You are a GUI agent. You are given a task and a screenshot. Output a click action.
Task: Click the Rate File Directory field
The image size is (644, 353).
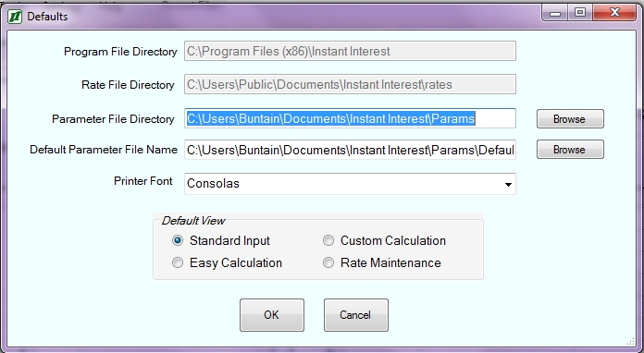coord(350,84)
